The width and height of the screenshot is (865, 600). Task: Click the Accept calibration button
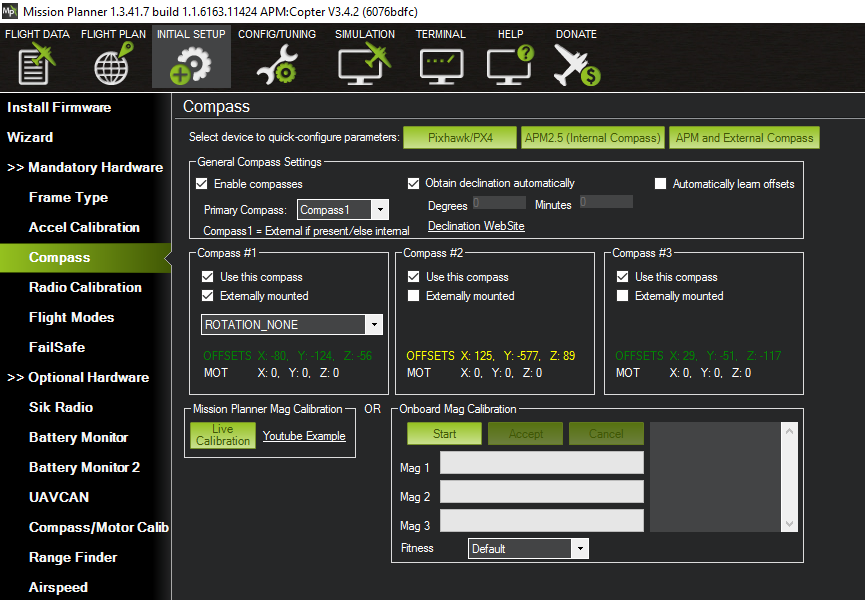(x=526, y=434)
